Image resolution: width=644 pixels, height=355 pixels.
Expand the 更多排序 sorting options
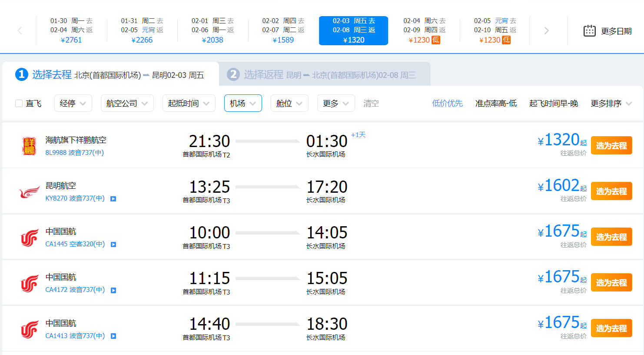[x=611, y=104]
